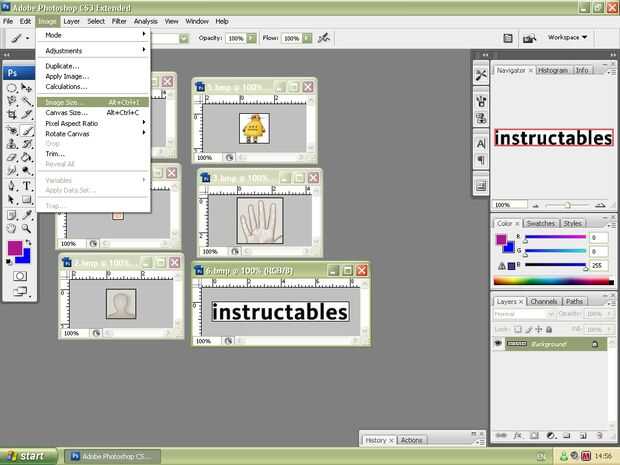Pick a color from the spectrum ramp

pyautogui.click(x=553, y=282)
